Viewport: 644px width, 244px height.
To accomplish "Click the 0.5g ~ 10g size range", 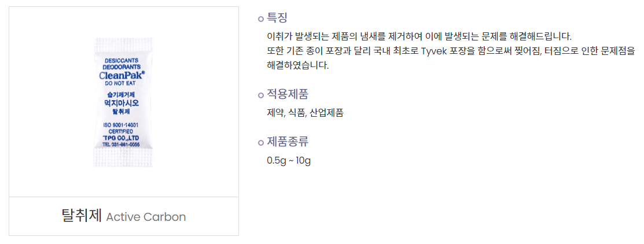I will (289, 160).
